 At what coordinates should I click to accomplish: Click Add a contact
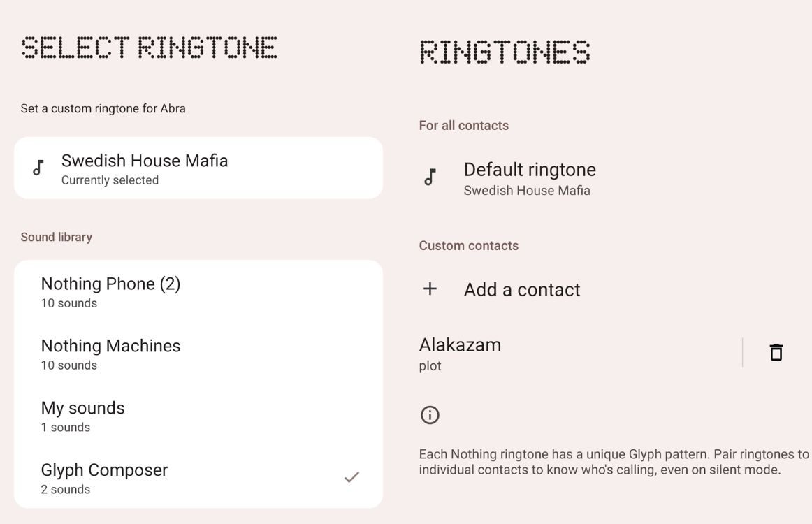point(521,289)
